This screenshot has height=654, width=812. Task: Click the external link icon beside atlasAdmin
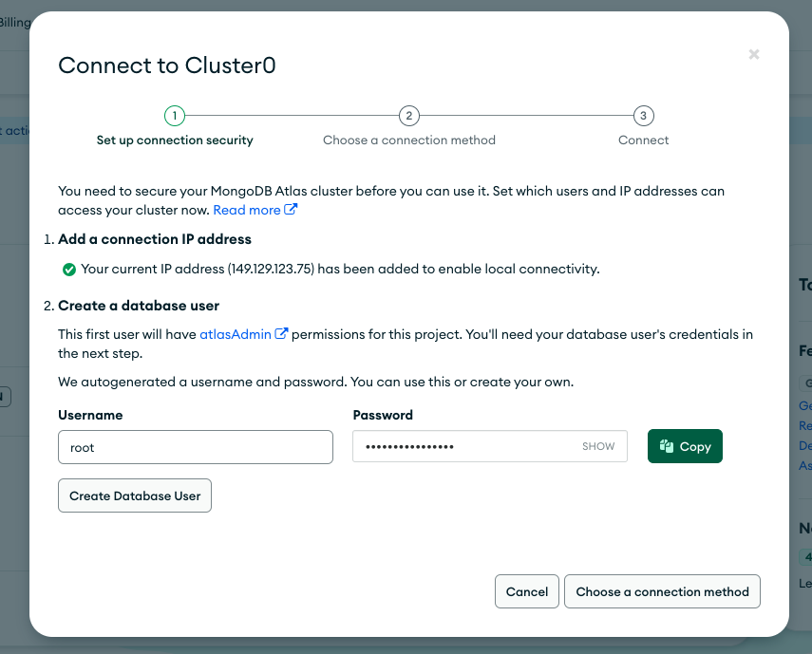(x=281, y=334)
